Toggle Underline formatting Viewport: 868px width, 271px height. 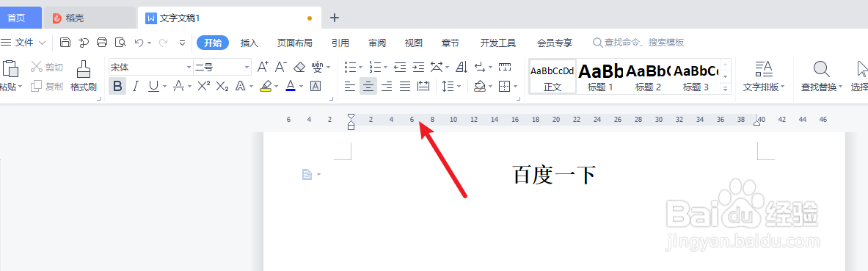point(153,86)
